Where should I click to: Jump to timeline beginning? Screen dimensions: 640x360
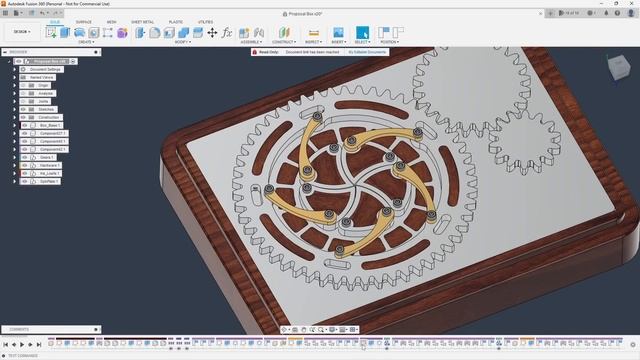click(5, 345)
